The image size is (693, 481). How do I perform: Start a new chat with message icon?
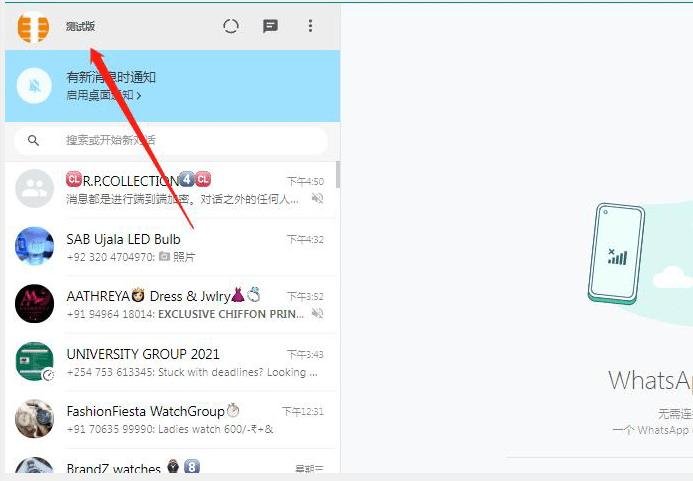click(x=270, y=27)
